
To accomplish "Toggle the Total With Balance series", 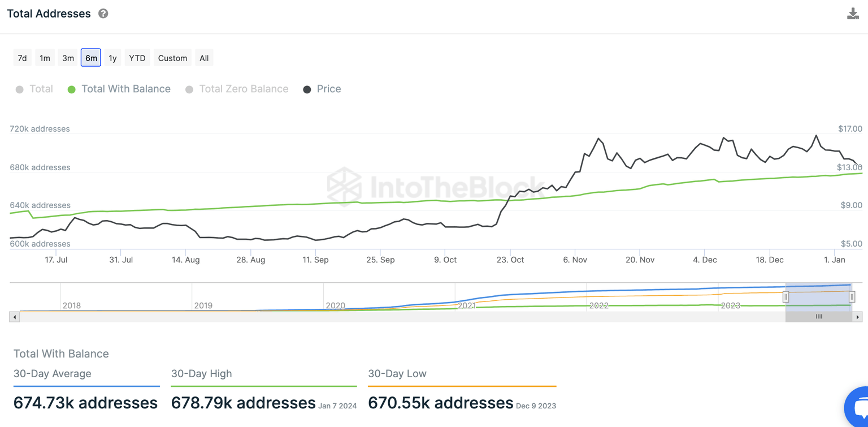I will click(119, 89).
